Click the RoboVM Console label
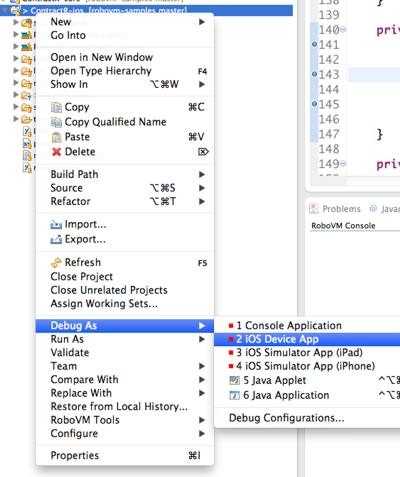 343,226
